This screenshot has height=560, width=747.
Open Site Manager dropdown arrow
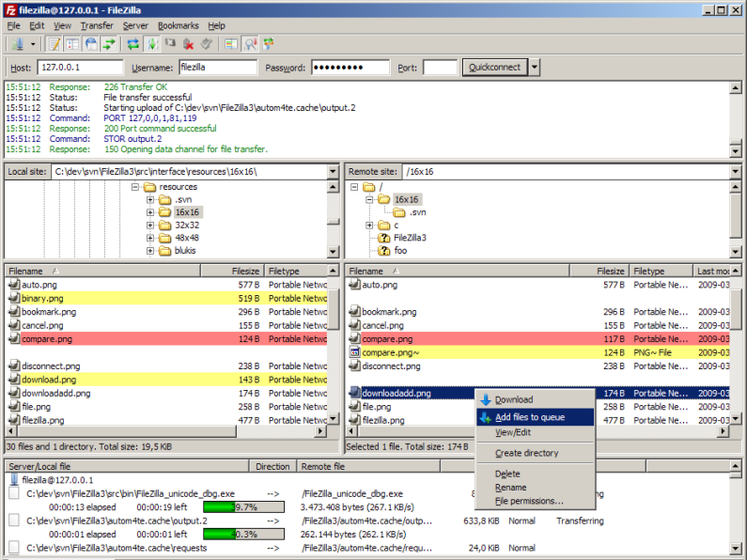pyautogui.click(x=33, y=44)
